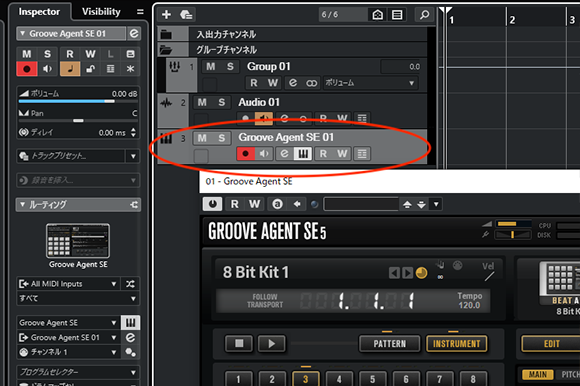This screenshot has width=580, height=386.
Task: Click the input transformer icon beside MIDI inputs
Action: pyautogui.click(x=130, y=284)
